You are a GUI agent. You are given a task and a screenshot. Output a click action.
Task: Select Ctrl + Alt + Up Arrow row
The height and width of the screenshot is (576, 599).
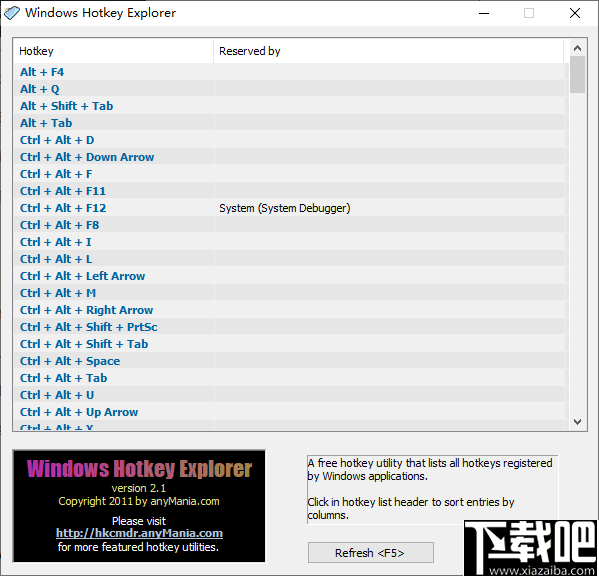[291, 412]
